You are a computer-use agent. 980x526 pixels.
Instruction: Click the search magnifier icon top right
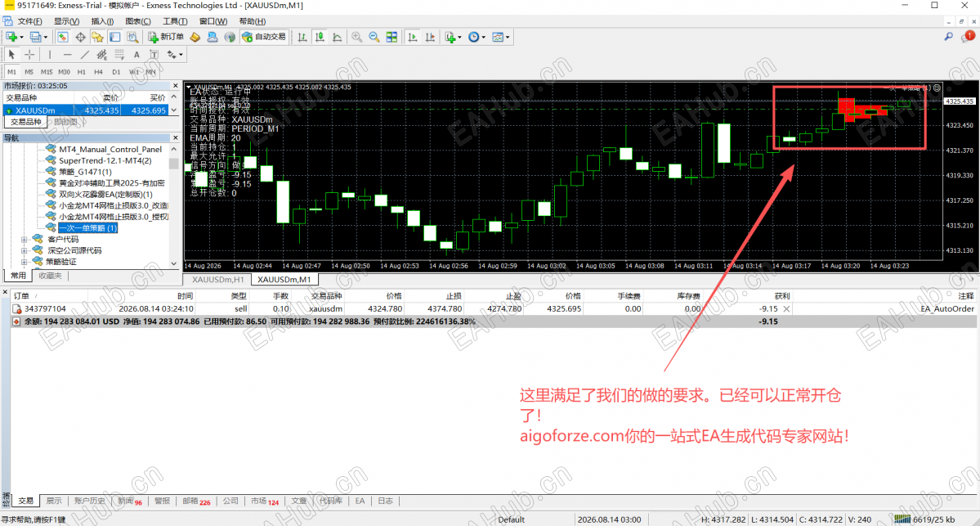pyautogui.click(x=949, y=37)
